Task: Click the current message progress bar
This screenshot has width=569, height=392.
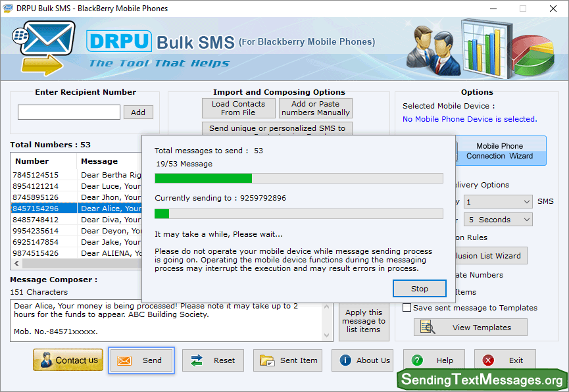Action: tap(299, 214)
